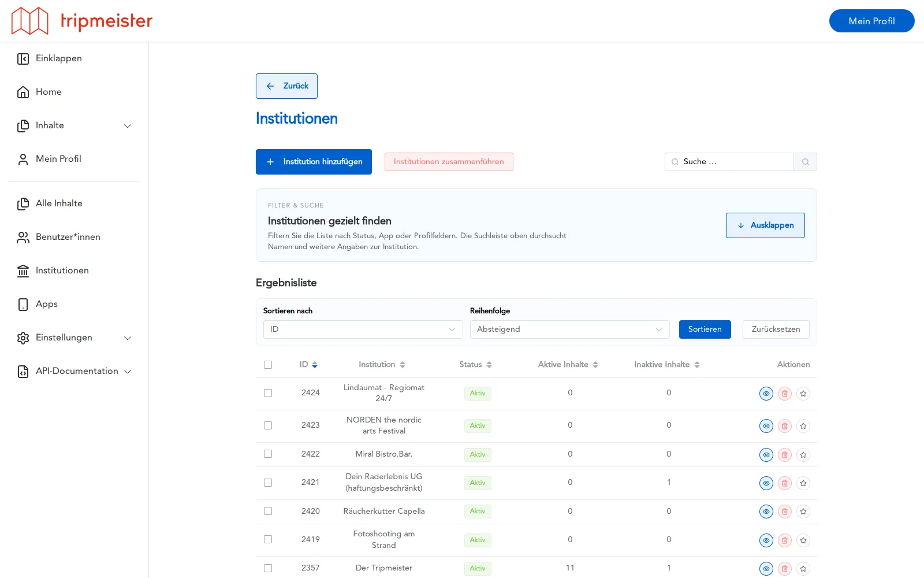Image resolution: width=924 pixels, height=578 pixels.
Task: View Fotoshooting am Strand via eye icon
Action: point(766,540)
